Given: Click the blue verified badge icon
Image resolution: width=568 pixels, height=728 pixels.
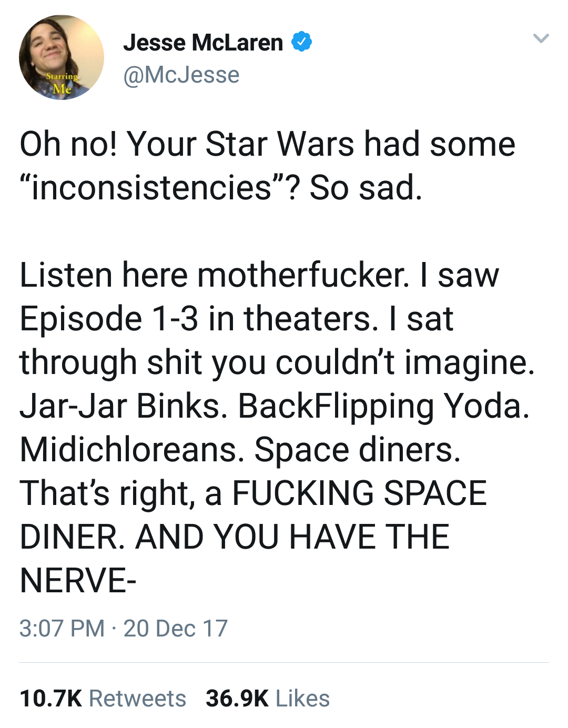Looking at the screenshot, I should (x=301, y=42).
